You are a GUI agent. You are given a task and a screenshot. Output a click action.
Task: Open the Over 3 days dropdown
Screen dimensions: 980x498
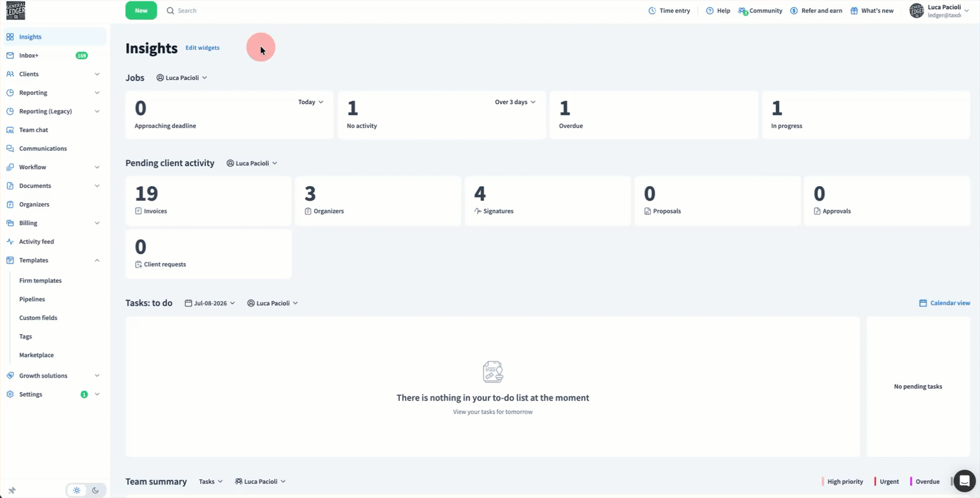pyautogui.click(x=515, y=102)
